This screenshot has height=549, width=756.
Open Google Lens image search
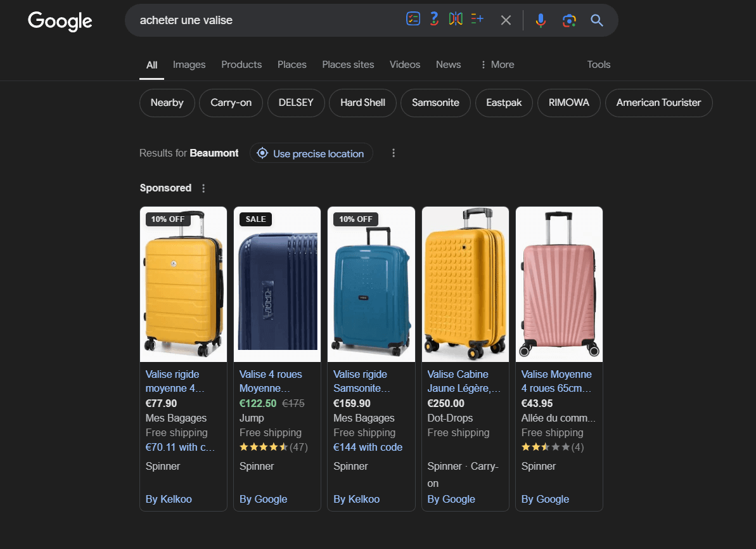click(569, 20)
